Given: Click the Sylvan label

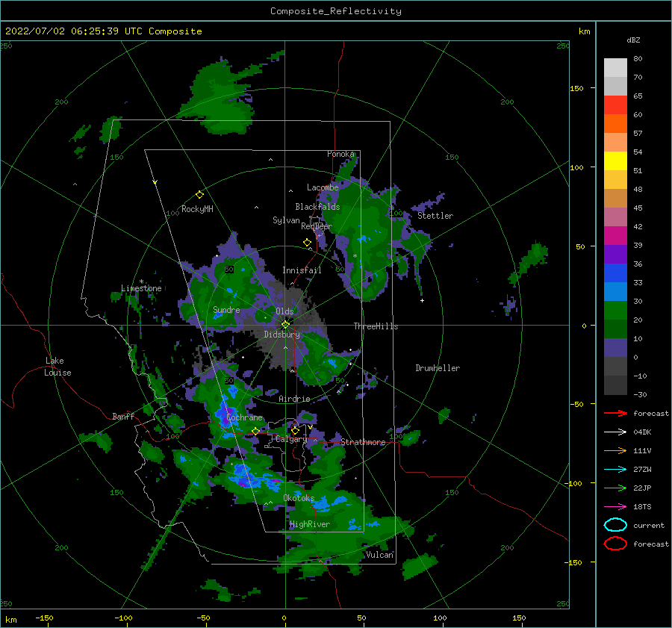Looking at the screenshot, I should click(x=286, y=220).
